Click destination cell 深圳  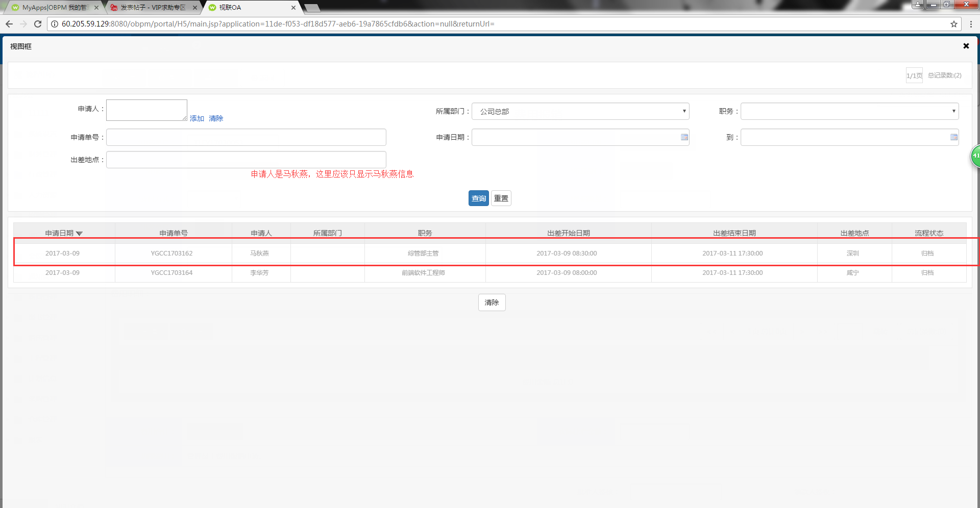pyautogui.click(x=853, y=253)
